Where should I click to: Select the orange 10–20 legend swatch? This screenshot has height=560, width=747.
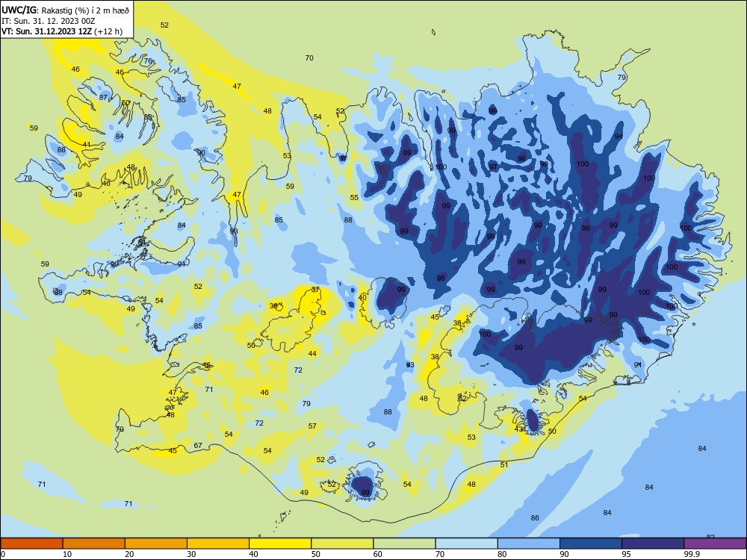point(94,544)
